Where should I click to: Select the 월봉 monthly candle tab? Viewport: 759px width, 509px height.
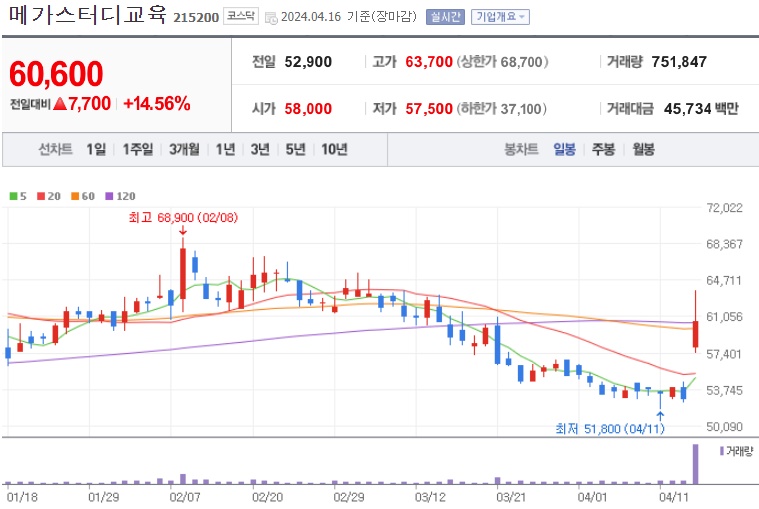tap(643, 150)
